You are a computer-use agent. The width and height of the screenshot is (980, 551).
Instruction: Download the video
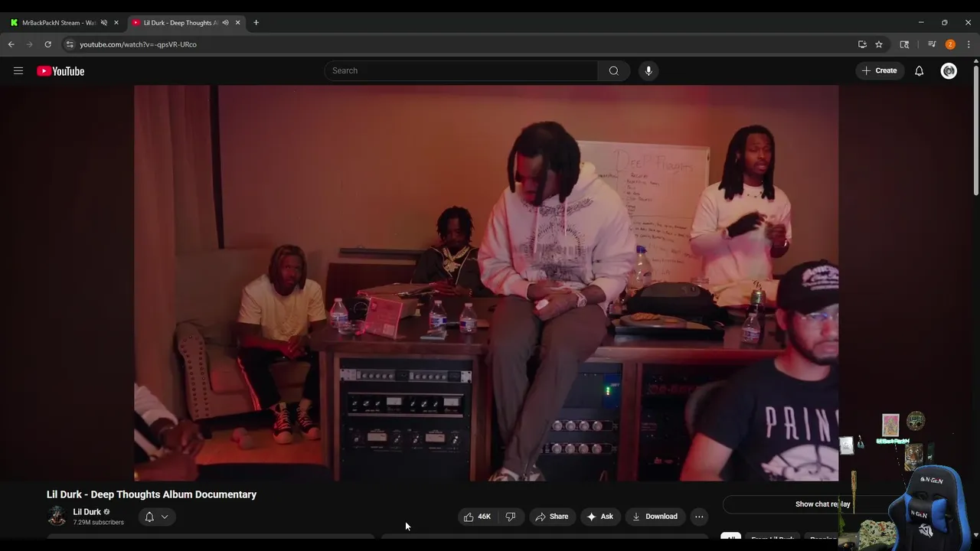pyautogui.click(x=655, y=517)
